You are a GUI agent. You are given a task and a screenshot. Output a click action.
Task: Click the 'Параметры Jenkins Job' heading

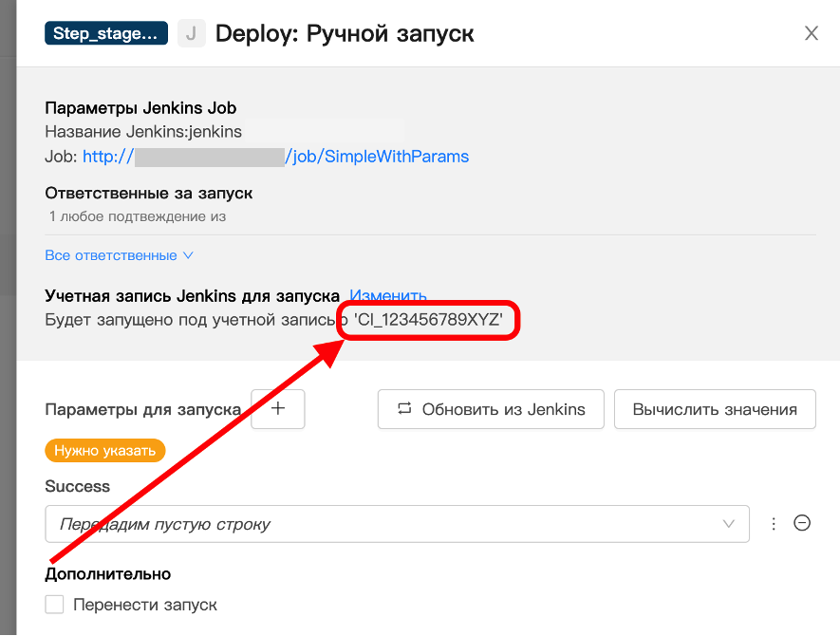[140, 108]
